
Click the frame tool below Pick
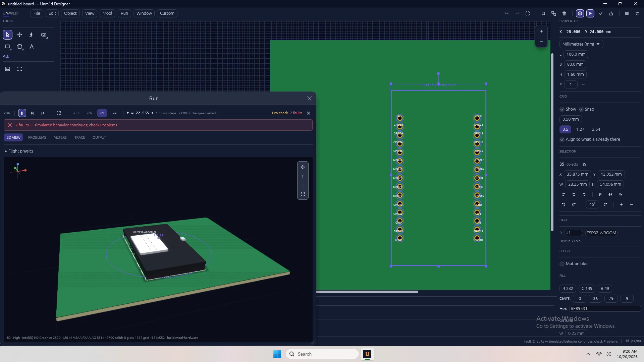[19, 69]
